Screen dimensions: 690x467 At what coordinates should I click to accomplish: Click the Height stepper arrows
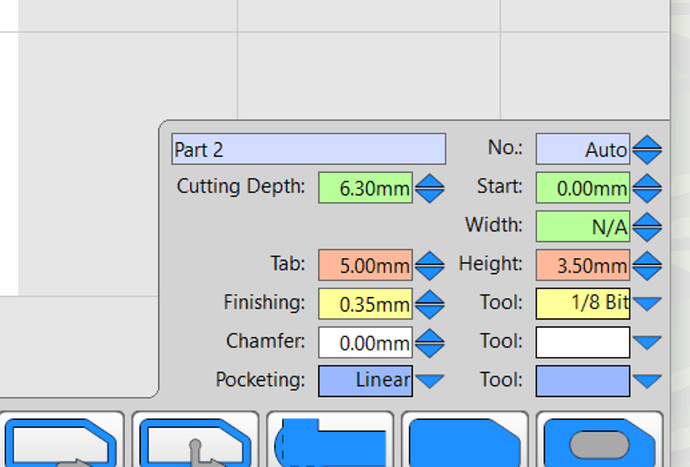647,266
